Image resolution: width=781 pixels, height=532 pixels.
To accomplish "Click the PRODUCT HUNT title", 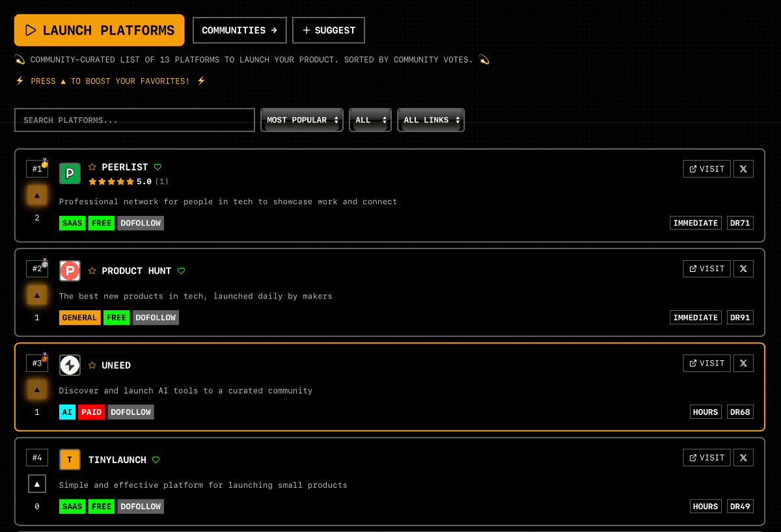I will 137,271.
